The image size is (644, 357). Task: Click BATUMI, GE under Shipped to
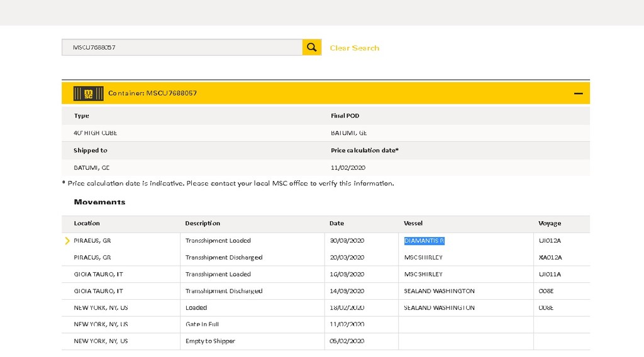[x=92, y=167]
